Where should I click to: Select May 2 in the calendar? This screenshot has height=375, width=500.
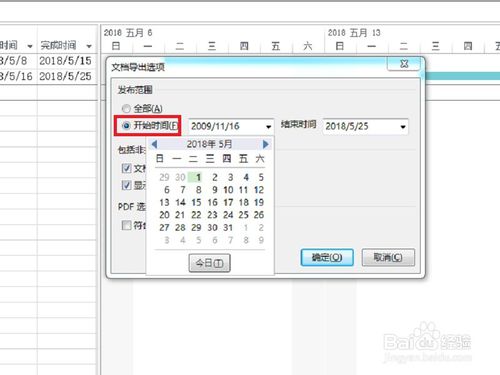[x=215, y=177]
